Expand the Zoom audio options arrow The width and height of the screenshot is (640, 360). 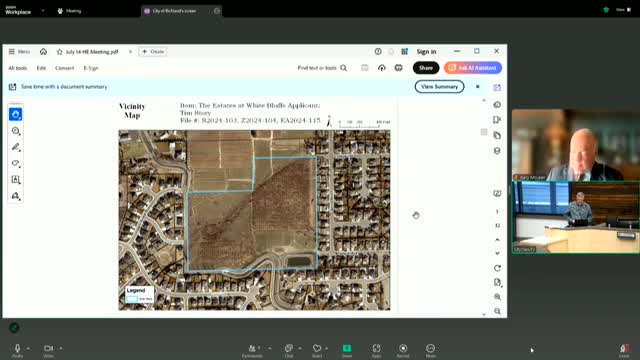28,348
